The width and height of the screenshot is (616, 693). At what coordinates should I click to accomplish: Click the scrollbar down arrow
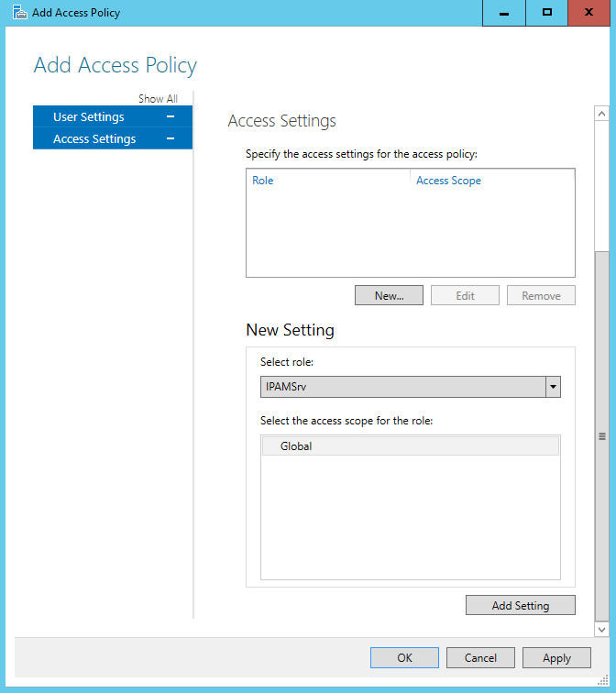[x=601, y=630]
